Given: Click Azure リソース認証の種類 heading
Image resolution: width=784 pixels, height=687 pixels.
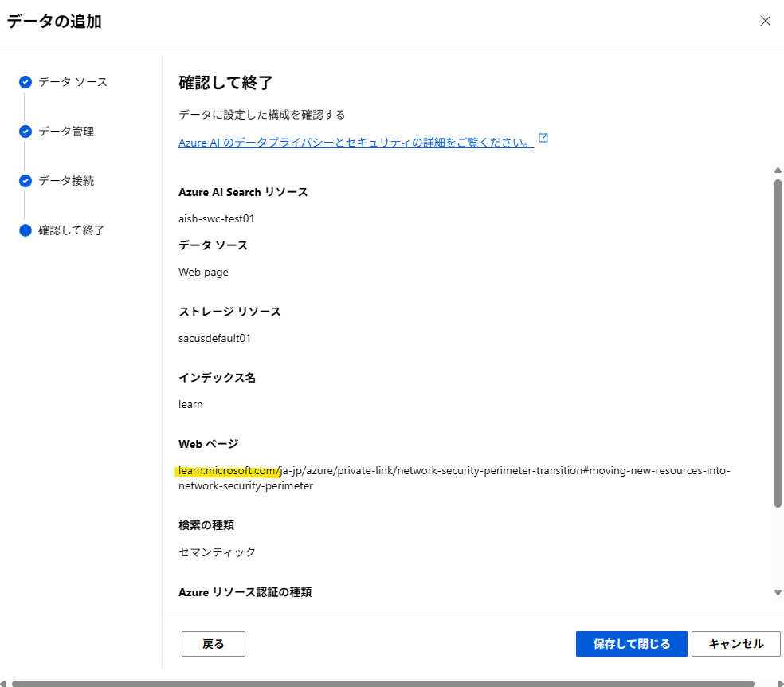Looking at the screenshot, I should coord(245,592).
